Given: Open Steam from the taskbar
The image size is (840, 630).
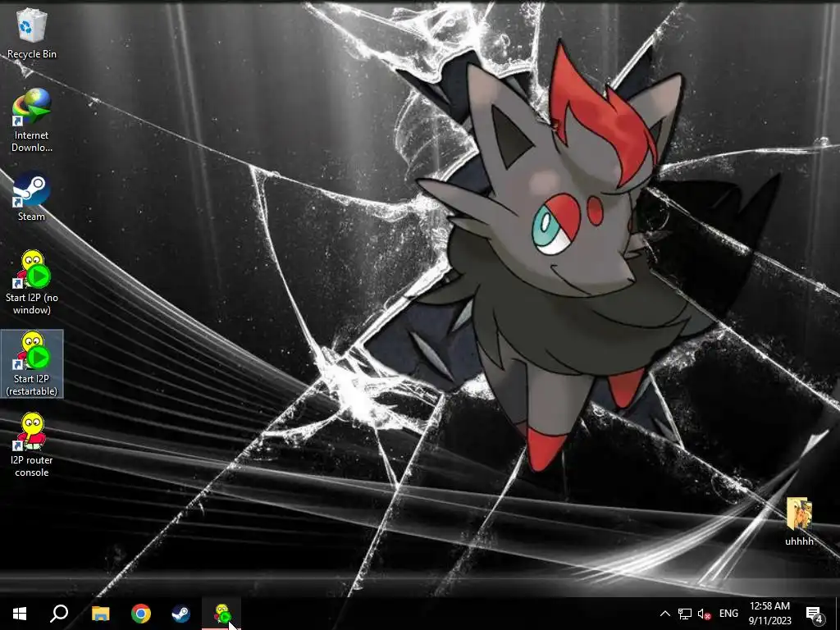Looking at the screenshot, I should 180,614.
